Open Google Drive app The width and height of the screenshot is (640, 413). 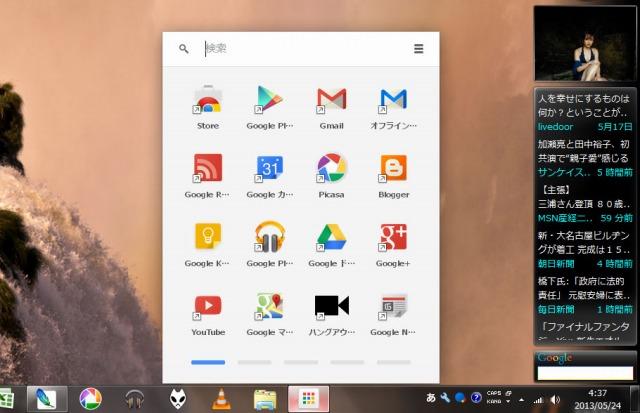[331, 237]
